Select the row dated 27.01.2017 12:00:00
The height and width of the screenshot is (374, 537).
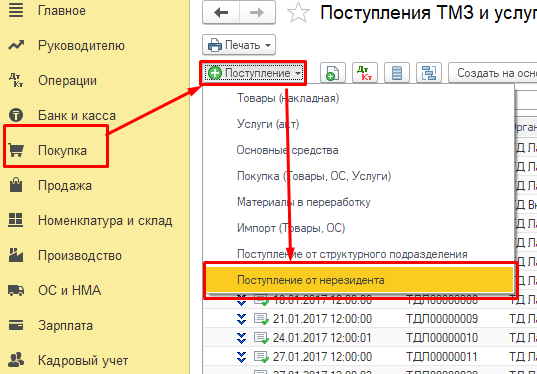(x=370, y=357)
